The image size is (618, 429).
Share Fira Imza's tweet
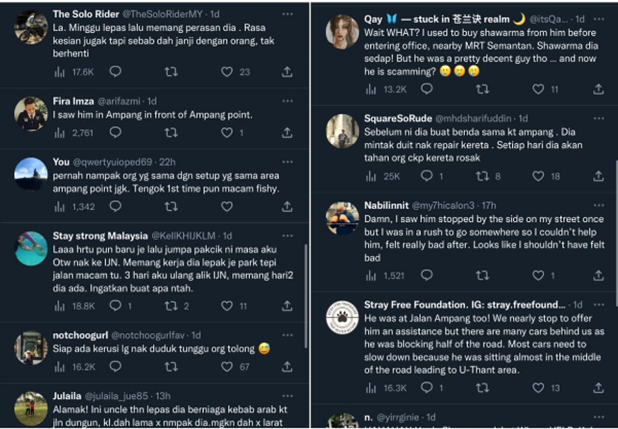(x=287, y=132)
